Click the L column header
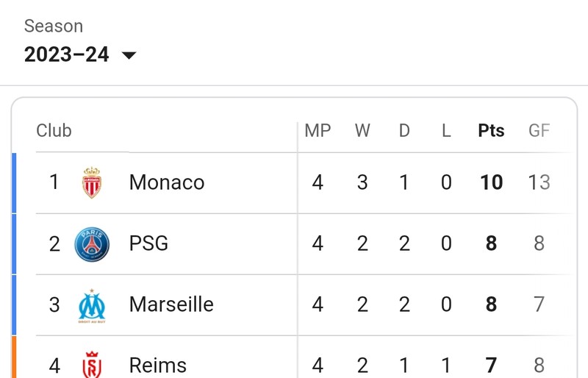This screenshot has height=378, width=588. [x=446, y=131]
